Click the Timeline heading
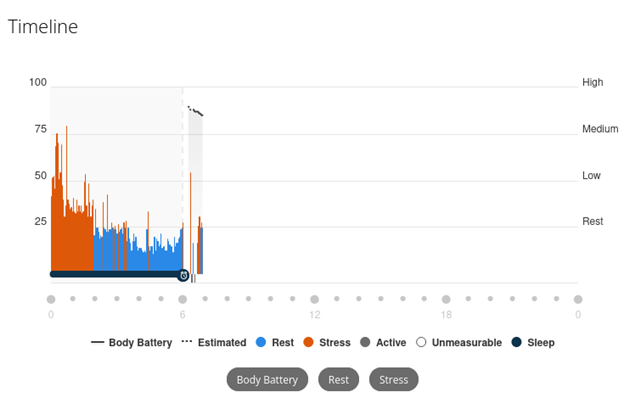The height and width of the screenshot is (403, 640). point(43,27)
